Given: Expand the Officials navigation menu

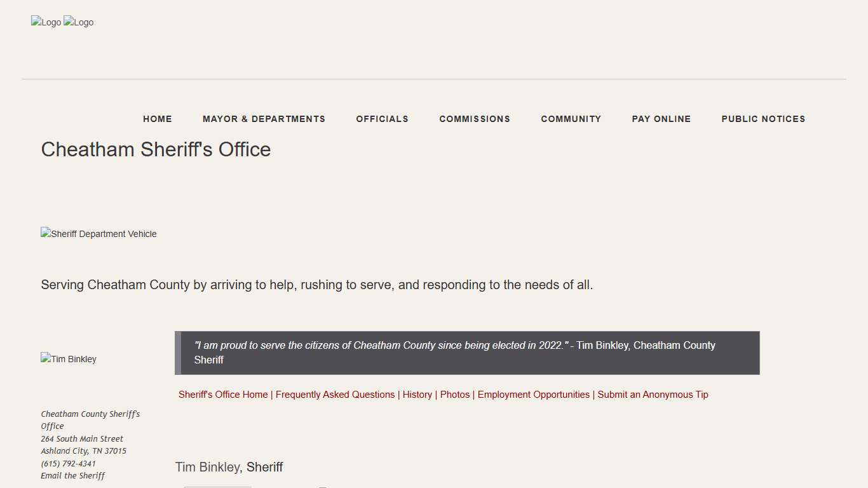Looking at the screenshot, I should (382, 119).
